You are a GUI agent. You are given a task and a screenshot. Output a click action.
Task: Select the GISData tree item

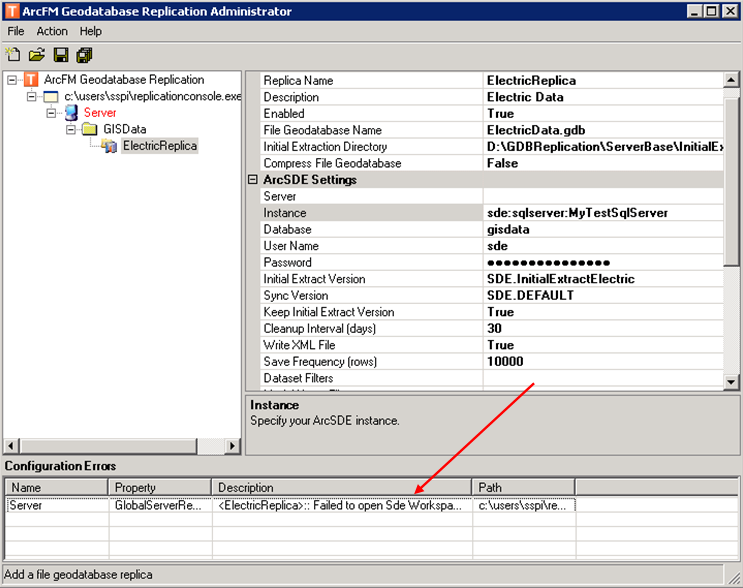[x=125, y=129]
